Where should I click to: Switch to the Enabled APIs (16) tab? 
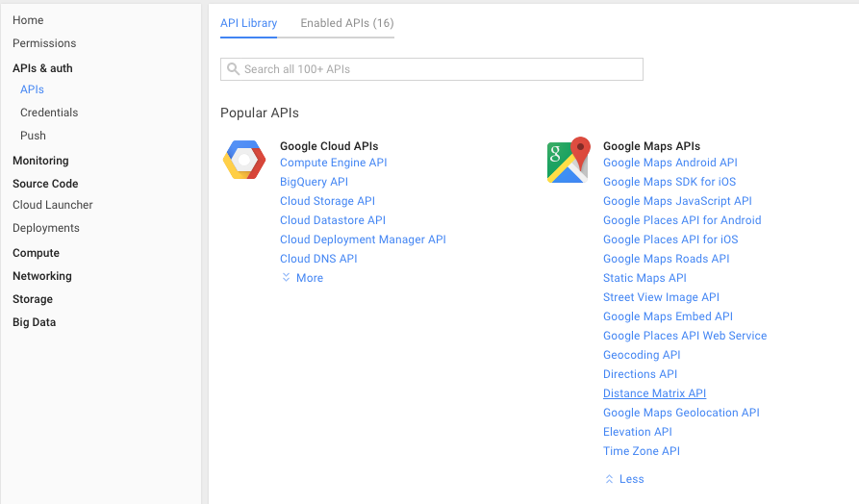click(x=347, y=23)
